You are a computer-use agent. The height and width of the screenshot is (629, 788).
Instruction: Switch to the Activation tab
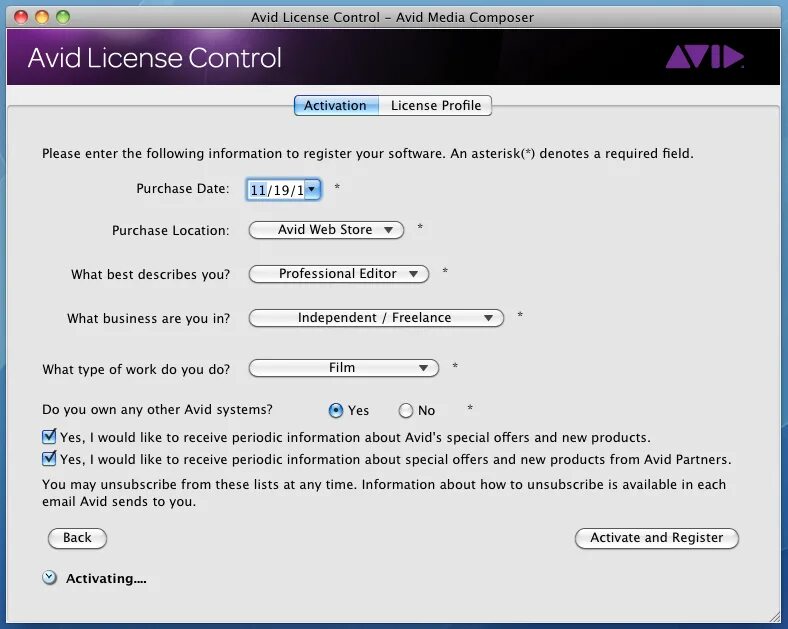point(336,106)
